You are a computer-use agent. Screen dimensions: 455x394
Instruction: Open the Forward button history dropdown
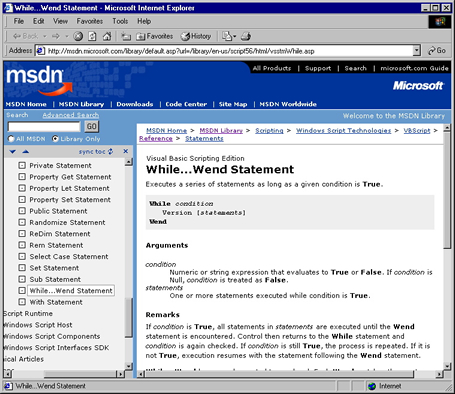pyautogui.click(x=67, y=36)
